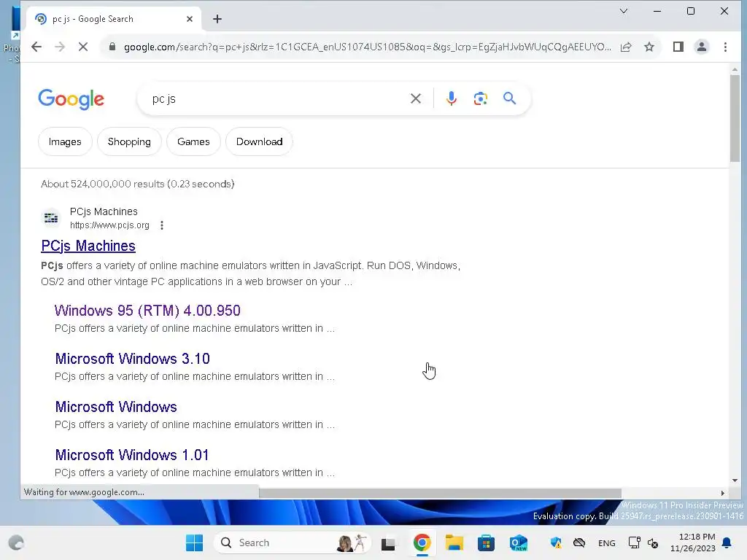Screen dimensions: 747x560
Task: Click the greyed-out forward navigation arrow
Action: (x=60, y=47)
